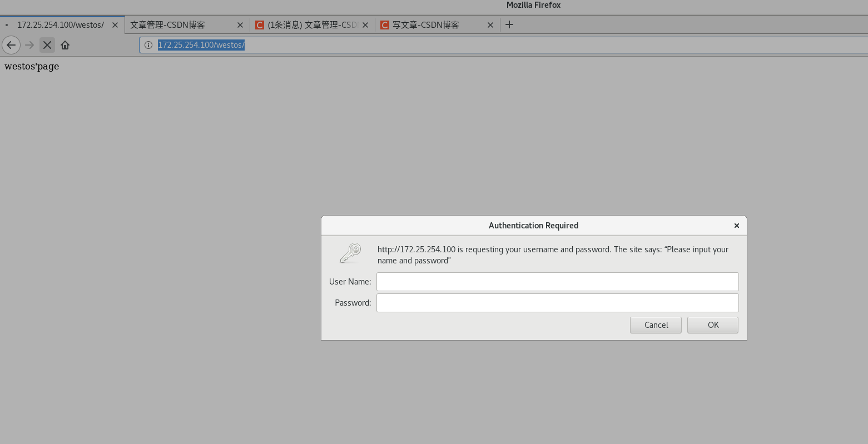The width and height of the screenshot is (868, 444).
Task: Click the dialog message about requesting username
Action: 553,255
